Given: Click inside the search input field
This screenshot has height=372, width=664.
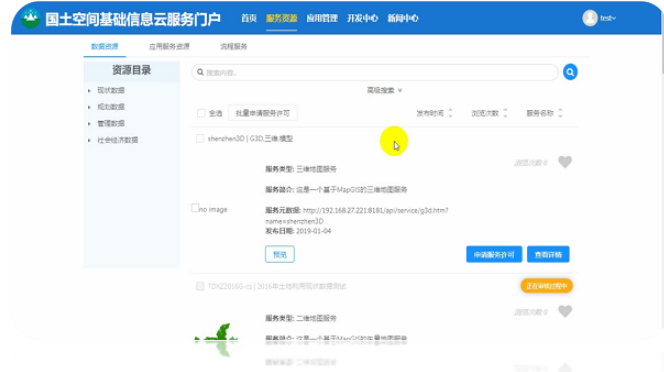Looking at the screenshot, I should click(375, 72).
